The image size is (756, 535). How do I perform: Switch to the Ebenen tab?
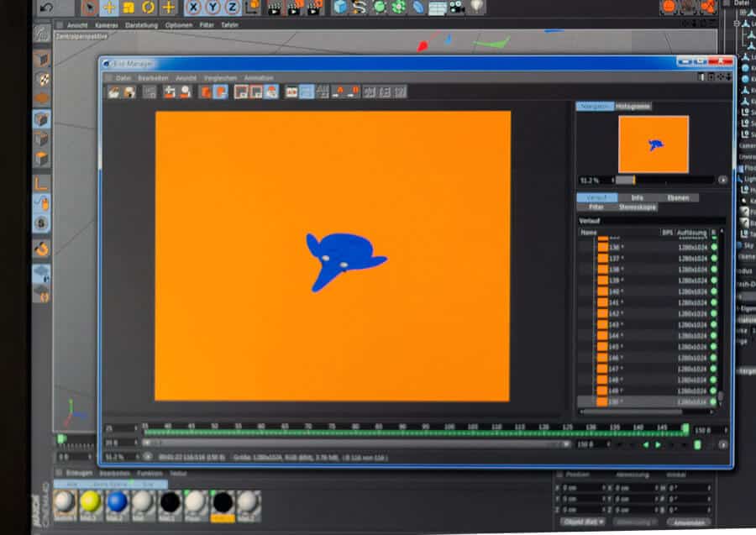click(678, 197)
